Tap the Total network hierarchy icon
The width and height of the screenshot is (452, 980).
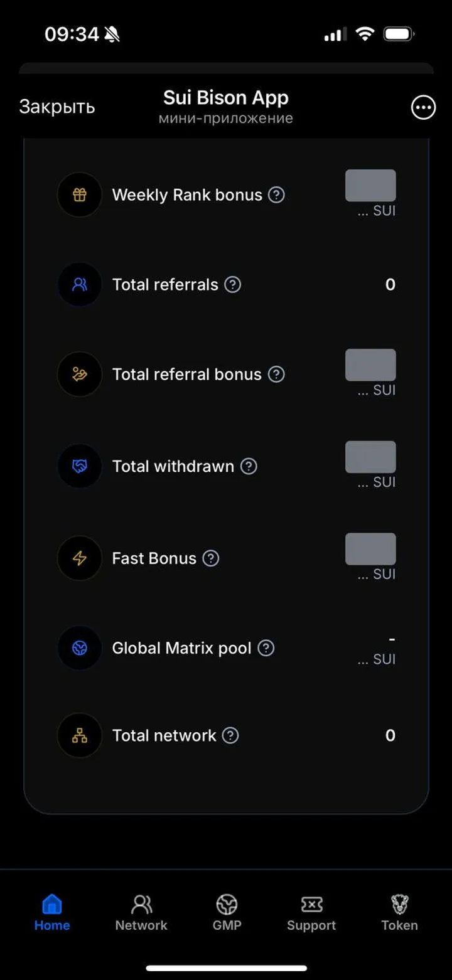pos(79,735)
